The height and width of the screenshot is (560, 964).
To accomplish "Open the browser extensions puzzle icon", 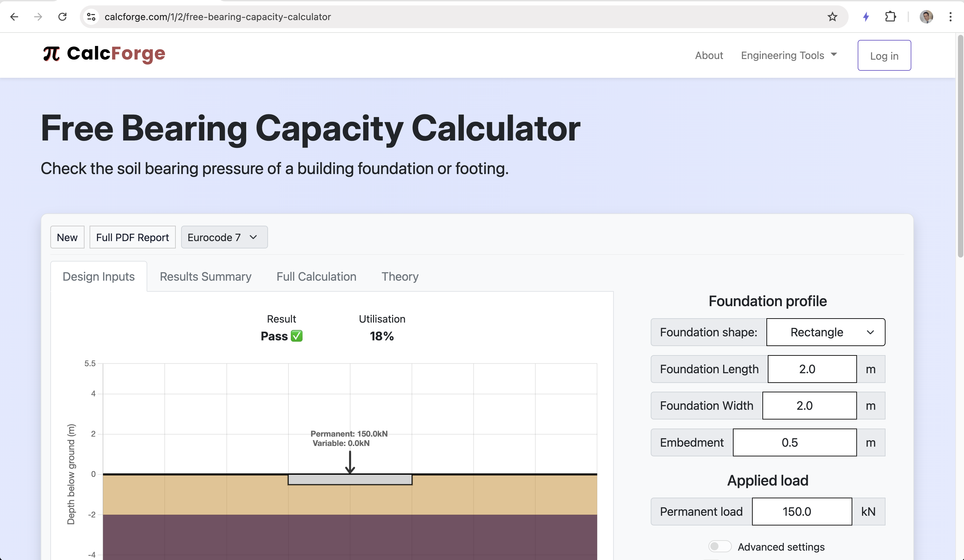I will pyautogui.click(x=891, y=16).
